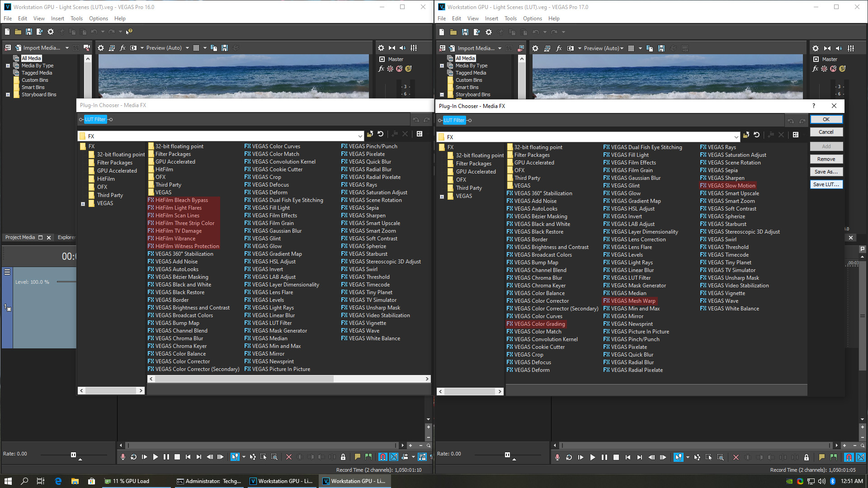
Task: Select the VEGAS Color Grading plugin
Action: pos(538,324)
